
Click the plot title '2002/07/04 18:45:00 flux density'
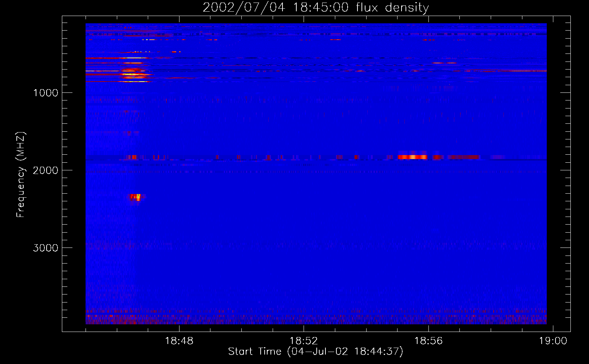[316, 7]
